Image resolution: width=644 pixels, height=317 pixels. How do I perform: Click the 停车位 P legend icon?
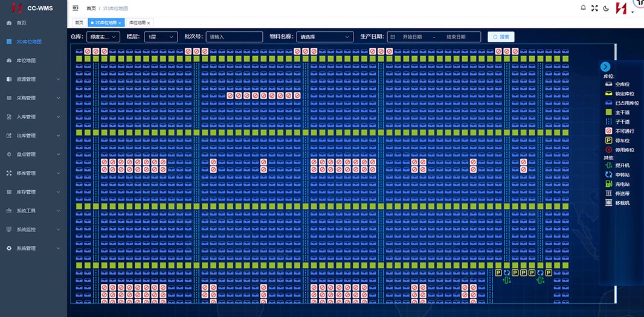coord(609,141)
